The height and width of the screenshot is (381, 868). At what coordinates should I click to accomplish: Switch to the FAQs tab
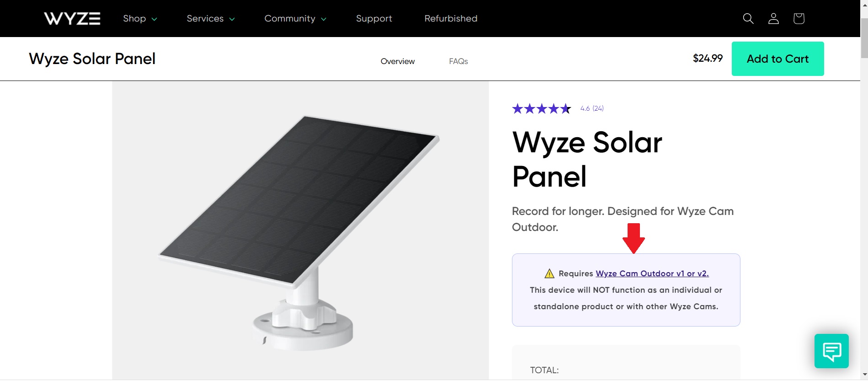click(x=458, y=61)
